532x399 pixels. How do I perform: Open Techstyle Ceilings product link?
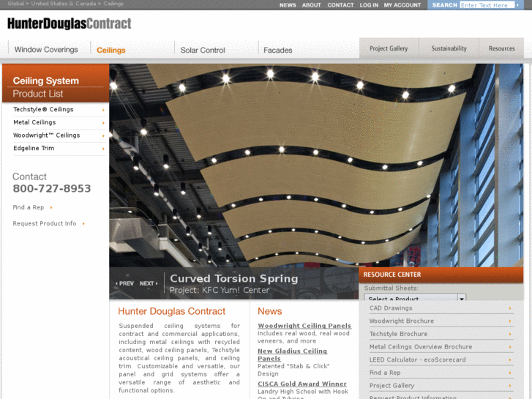pyautogui.click(x=43, y=109)
